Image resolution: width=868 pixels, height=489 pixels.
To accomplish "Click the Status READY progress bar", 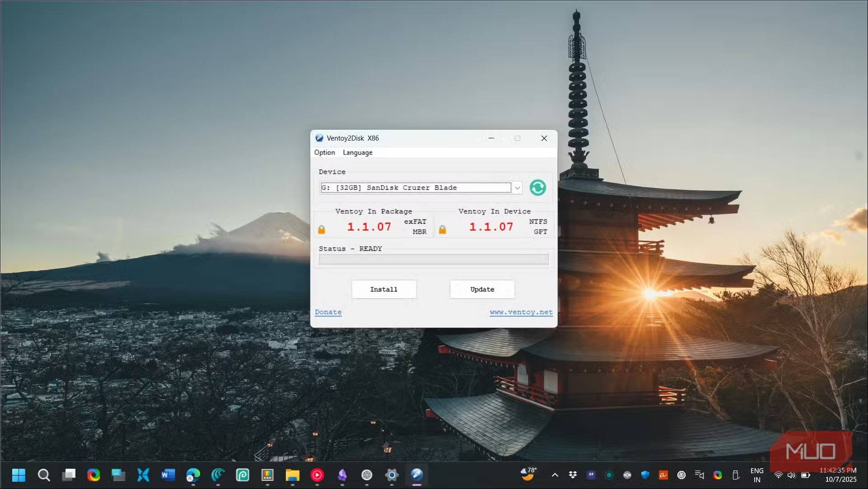I will [x=433, y=259].
